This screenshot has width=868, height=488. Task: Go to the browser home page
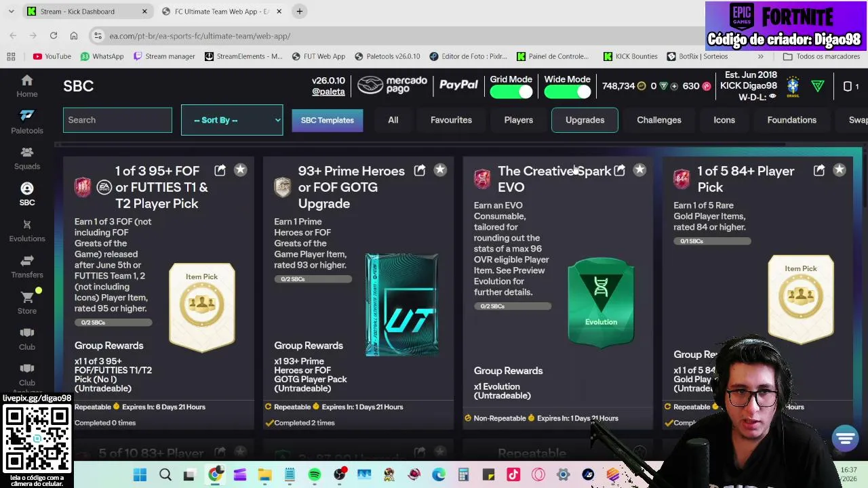click(x=74, y=36)
